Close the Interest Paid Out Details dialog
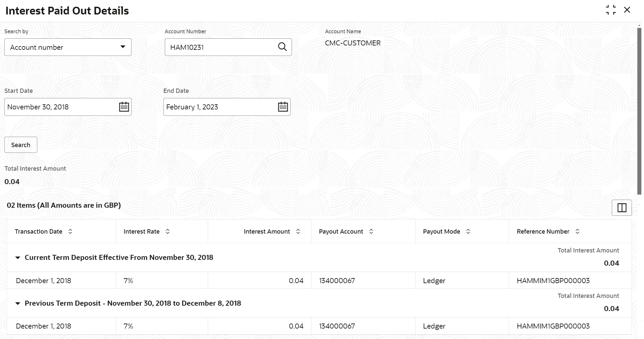Image resolution: width=644 pixels, height=339 pixels. 627,10
